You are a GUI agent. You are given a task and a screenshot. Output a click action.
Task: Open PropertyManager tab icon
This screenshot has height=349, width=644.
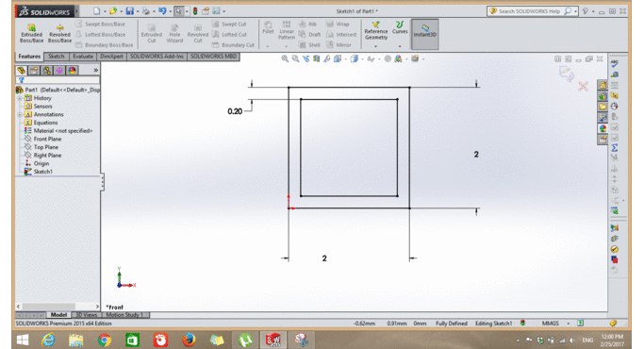(x=34, y=71)
